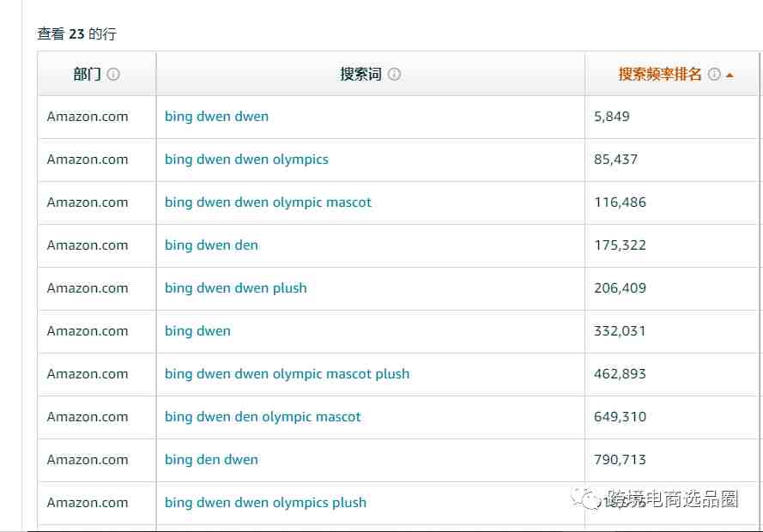Click Amazon.com in the 116,486 row
Viewport: 763px width, 532px height.
(x=88, y=203)
